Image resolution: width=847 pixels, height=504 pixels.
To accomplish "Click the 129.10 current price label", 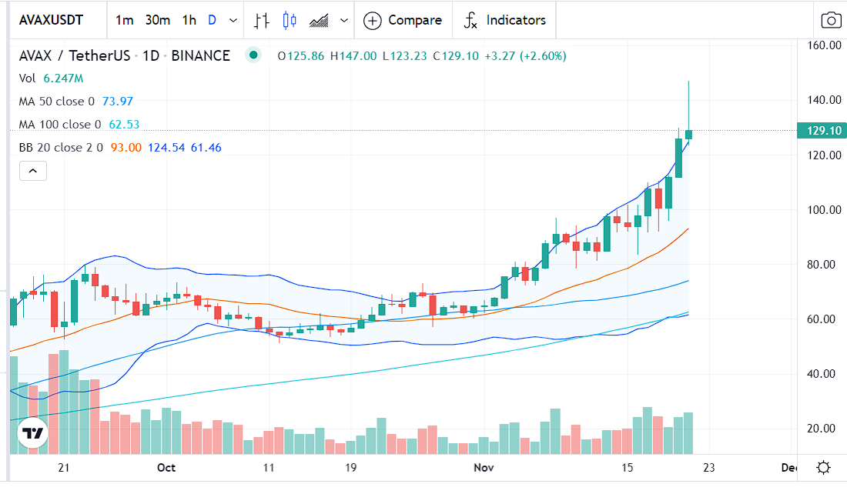I will 820,131.
